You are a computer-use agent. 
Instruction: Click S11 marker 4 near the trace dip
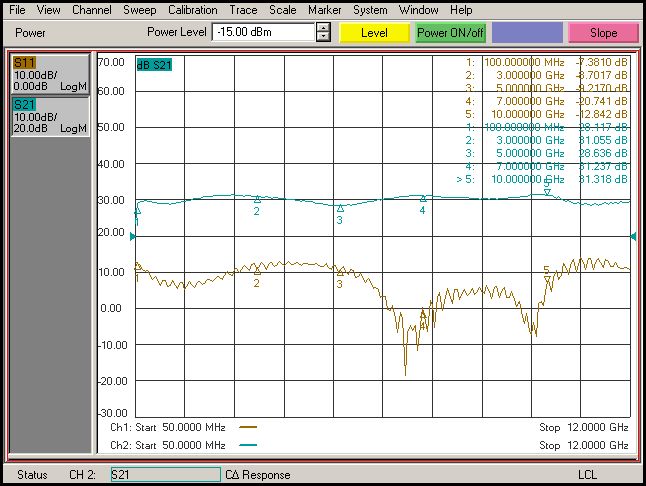pyautogui.click(x=423, y=315)
